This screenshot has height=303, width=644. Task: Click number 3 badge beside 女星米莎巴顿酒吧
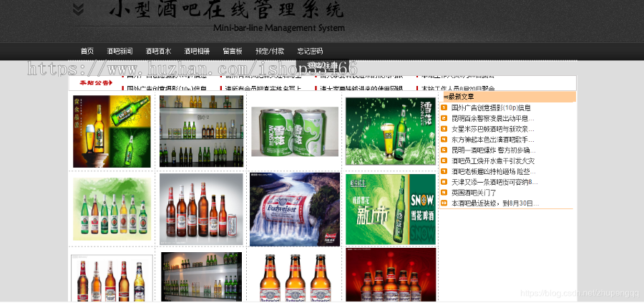[x=444, y=129]
